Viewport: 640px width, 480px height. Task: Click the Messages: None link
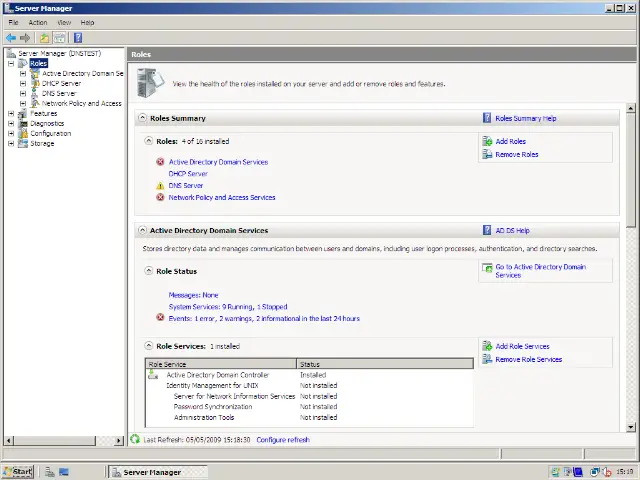coord(193,295)
